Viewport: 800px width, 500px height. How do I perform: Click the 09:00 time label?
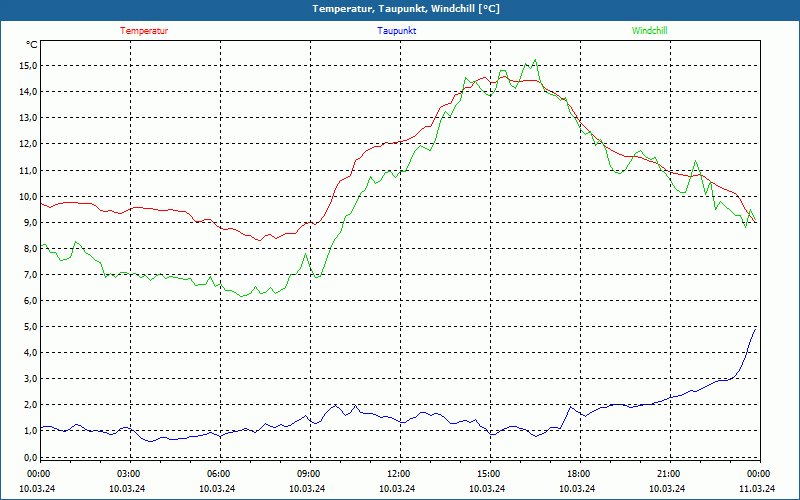click(x=309, y=474)
